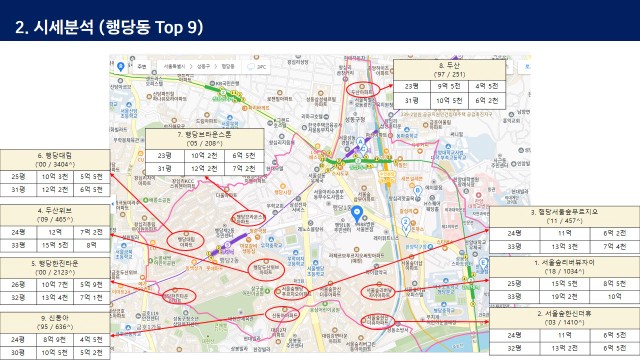The height and width of the screenshot is (360, 640).
Task: Select '6억 2천' cell in 두산 table
Action: tap(487, 100)
